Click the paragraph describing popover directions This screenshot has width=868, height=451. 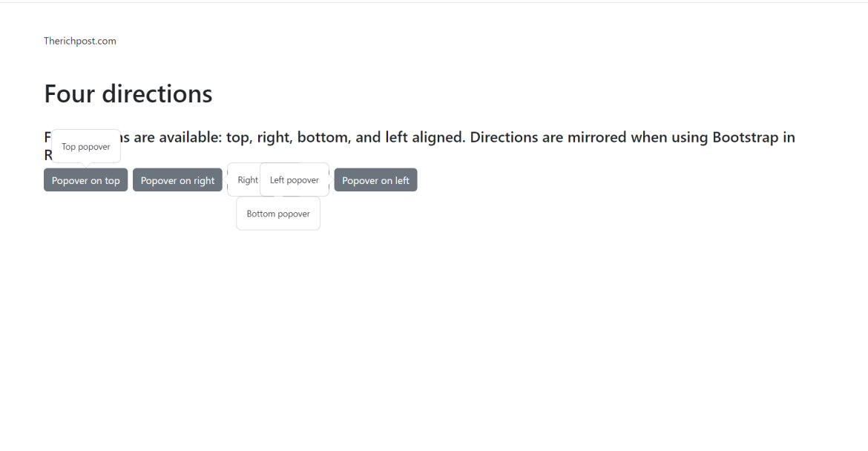click(x=445, y=136)
